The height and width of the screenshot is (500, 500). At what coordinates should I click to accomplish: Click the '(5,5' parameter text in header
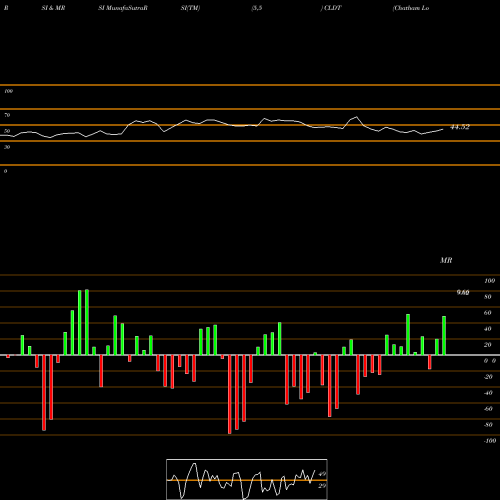[x=257, y=8]
